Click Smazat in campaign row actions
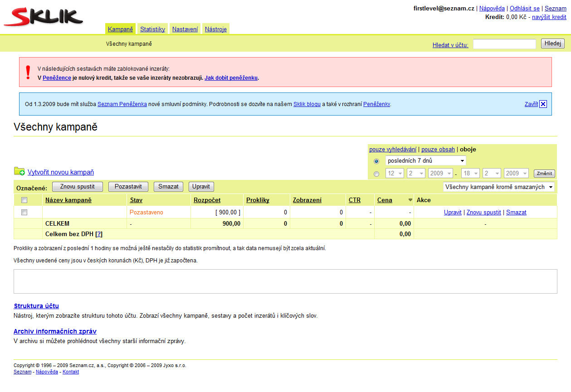The image size is (571, 392). pyautogui.click(x=516, y=213)
